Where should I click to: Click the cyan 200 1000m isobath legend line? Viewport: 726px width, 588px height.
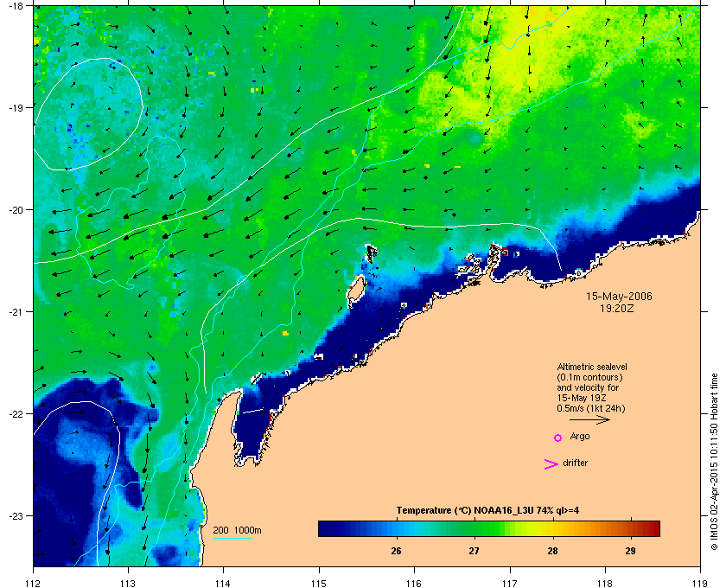click(232, 538)
